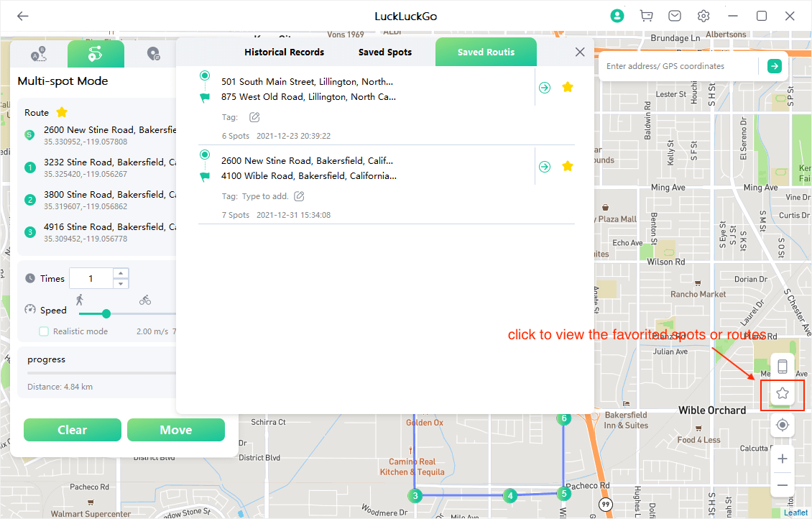Click 875 West Old Road destination text

pyautogui.click(x=308, y=97)
